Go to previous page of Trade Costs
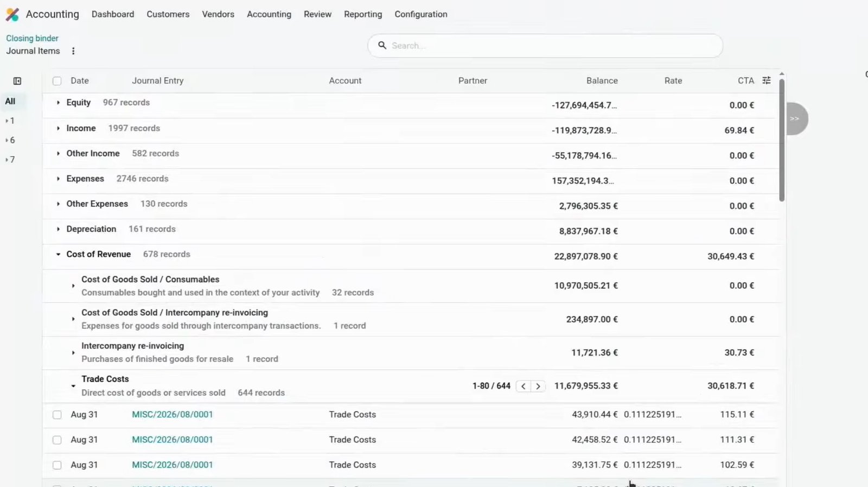The image size is (868, 487). [x=523, y=386]
